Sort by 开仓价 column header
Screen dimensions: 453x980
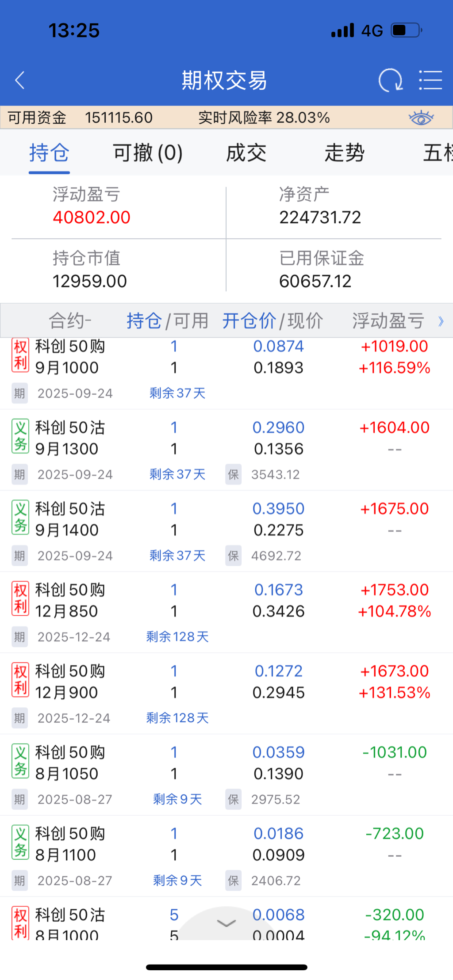click(x=249, y=321)
